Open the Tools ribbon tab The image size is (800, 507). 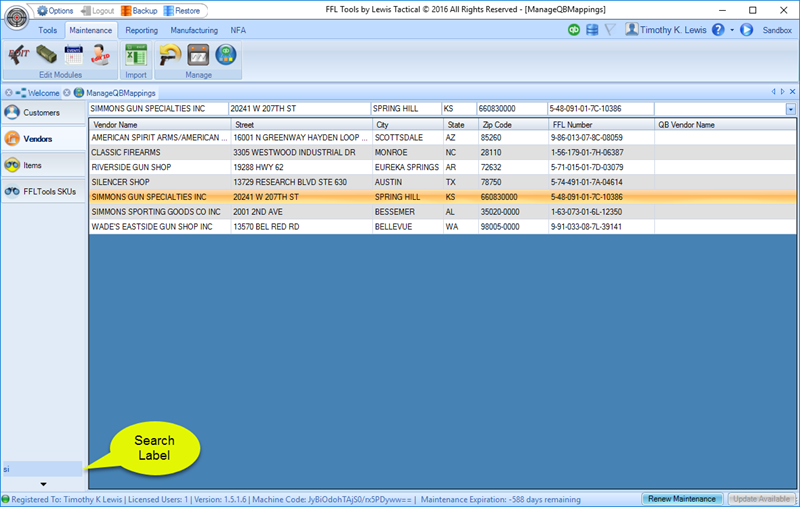point(47,30)
